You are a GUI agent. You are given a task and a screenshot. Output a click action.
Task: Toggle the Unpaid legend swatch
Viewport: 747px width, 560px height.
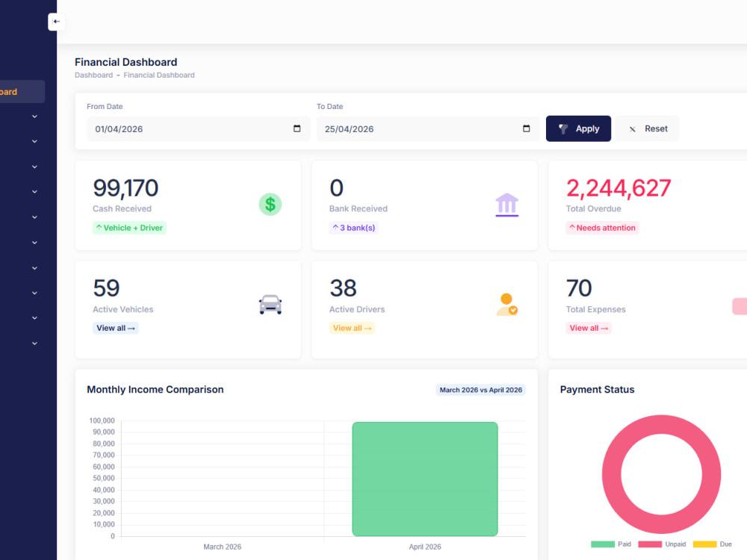pos(650,544)
